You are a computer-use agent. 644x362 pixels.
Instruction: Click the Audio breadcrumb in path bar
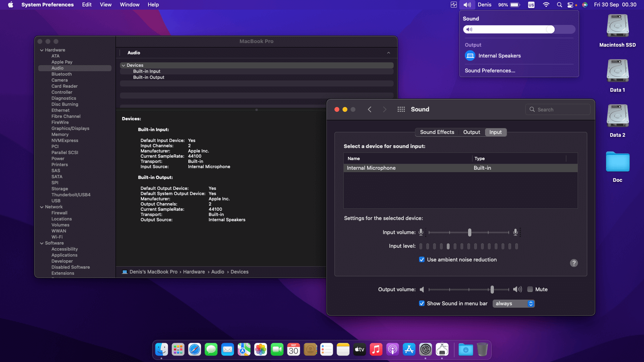218,272
